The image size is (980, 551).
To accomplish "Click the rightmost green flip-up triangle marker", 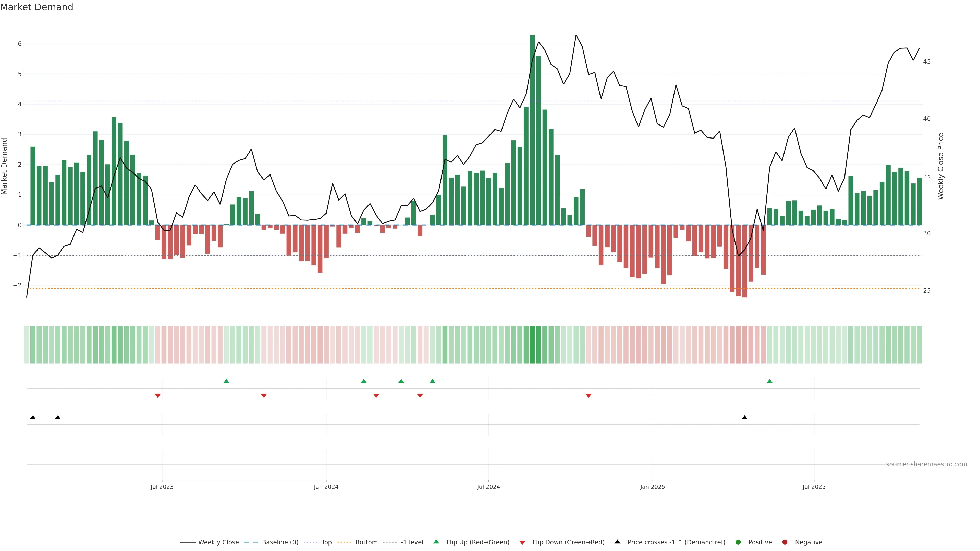I will (x=770, y=381).
